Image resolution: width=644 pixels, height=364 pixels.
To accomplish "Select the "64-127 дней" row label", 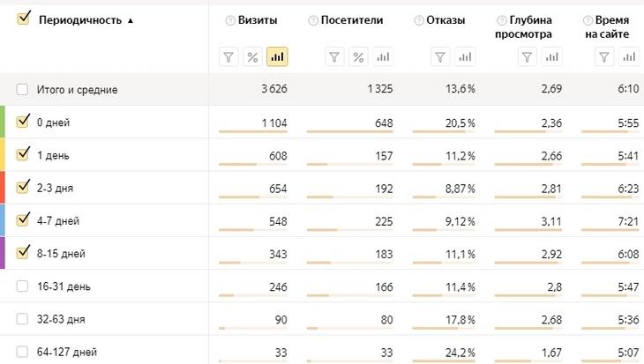I will pos(65,353).
